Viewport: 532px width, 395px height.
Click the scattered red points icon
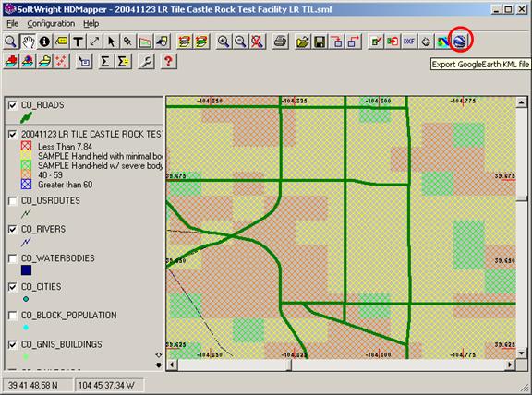pos(61,61)
